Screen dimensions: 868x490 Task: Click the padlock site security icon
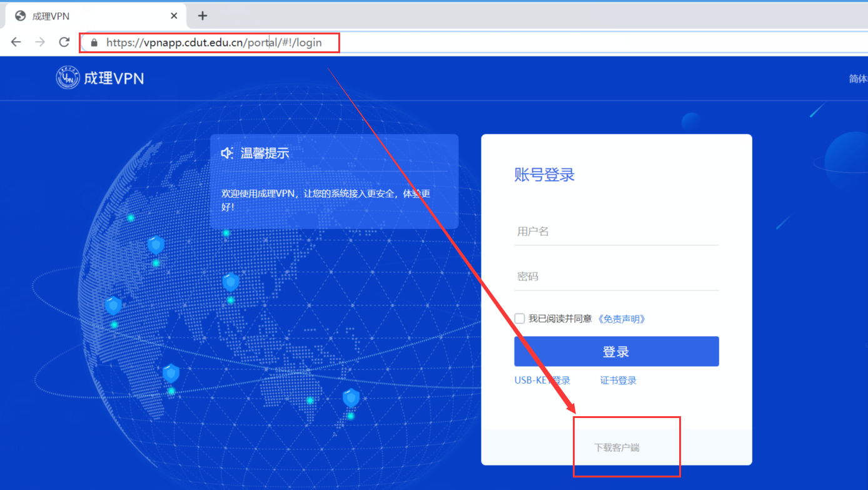click(94, 43)
